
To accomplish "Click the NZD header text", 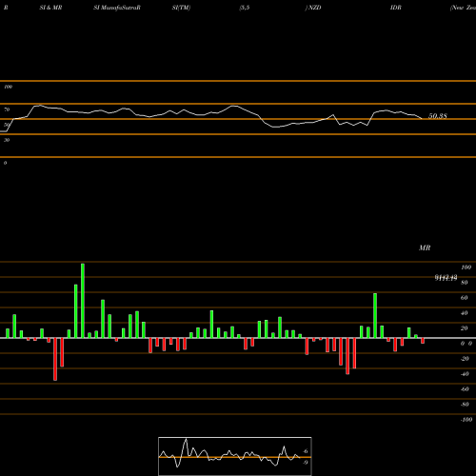I will pyautogui.click(x=314, y=8).
